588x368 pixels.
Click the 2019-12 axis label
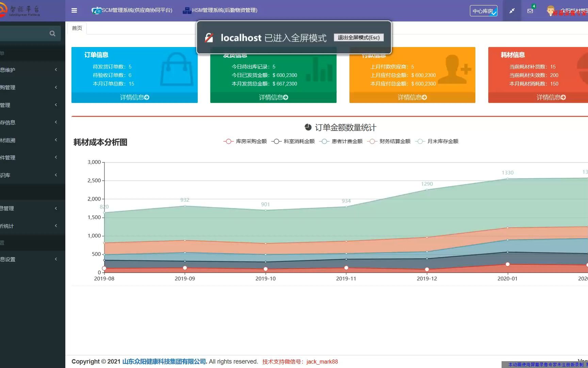click(x=427, y=279)
